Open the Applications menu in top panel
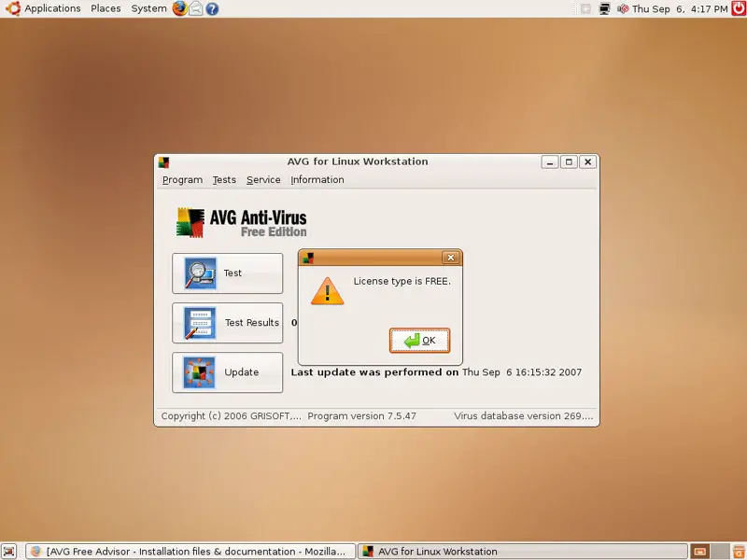 pyautogui.click(x=52, y=8)
